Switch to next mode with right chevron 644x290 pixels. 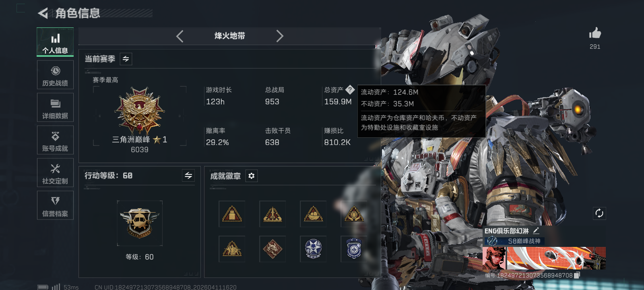[x=280, y=36]
